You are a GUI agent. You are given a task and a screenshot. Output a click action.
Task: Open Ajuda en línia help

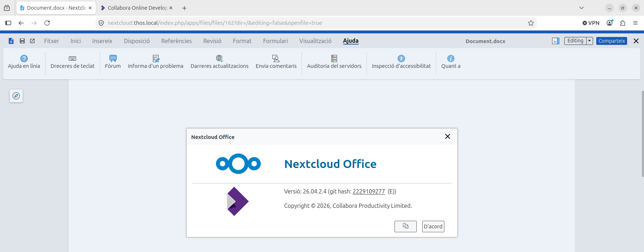(24, 62)
